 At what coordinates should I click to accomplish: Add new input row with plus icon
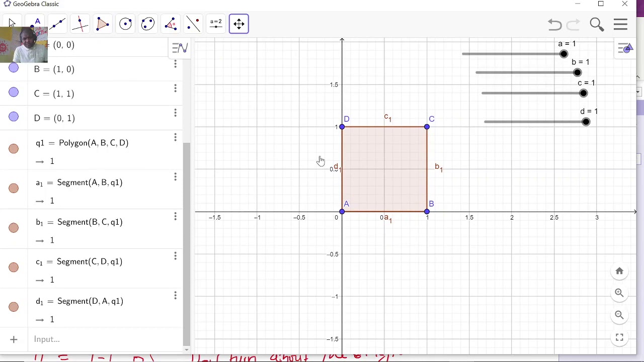coord(14,339)
